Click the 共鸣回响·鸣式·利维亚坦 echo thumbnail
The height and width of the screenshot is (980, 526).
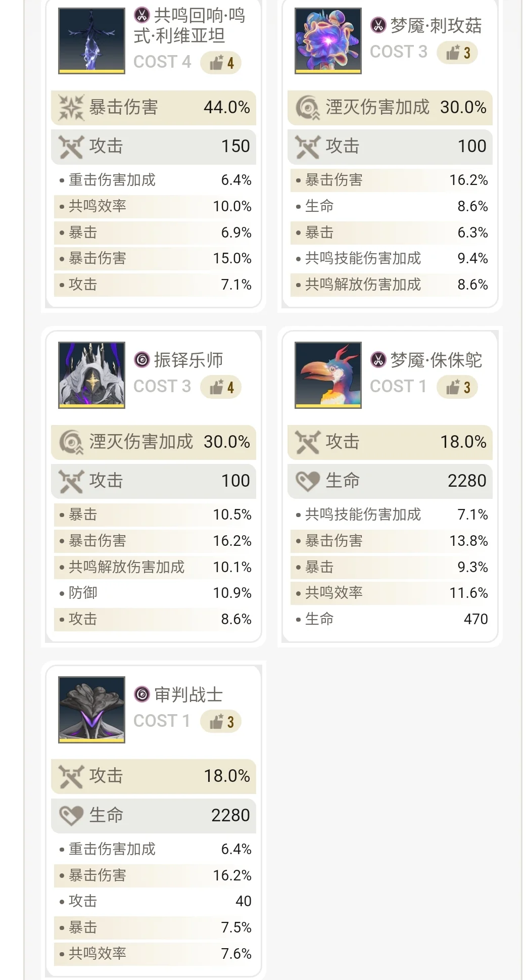pyautogui.click(x=91, y=41)
